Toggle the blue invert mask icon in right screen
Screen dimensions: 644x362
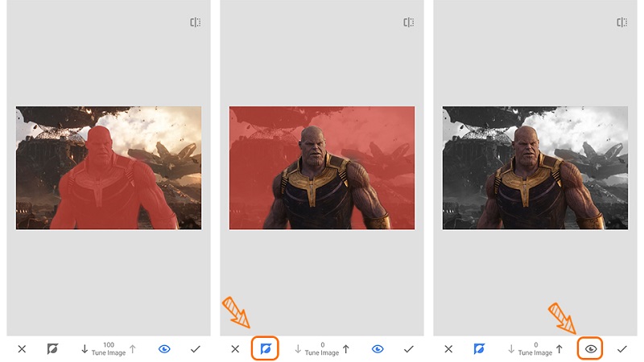tap(479, 349)
